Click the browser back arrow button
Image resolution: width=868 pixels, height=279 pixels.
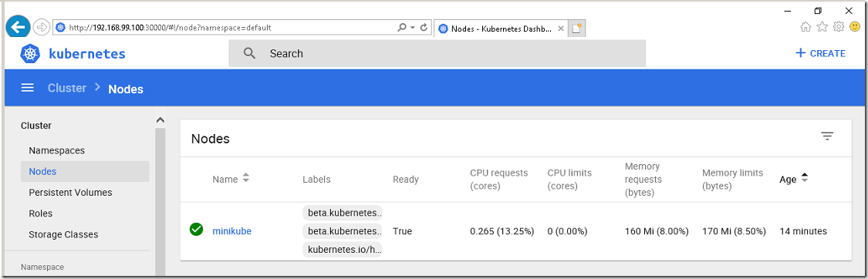pos(18,26)
